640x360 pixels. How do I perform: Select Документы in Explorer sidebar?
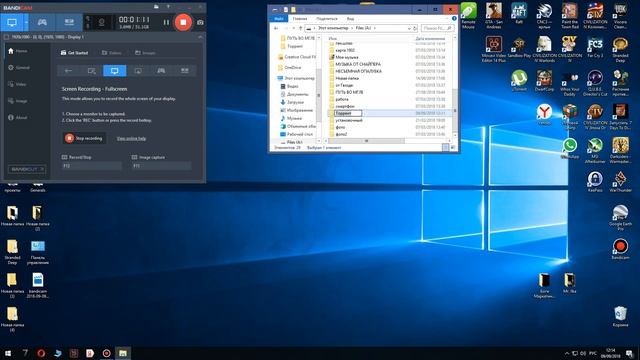[294, 94]
